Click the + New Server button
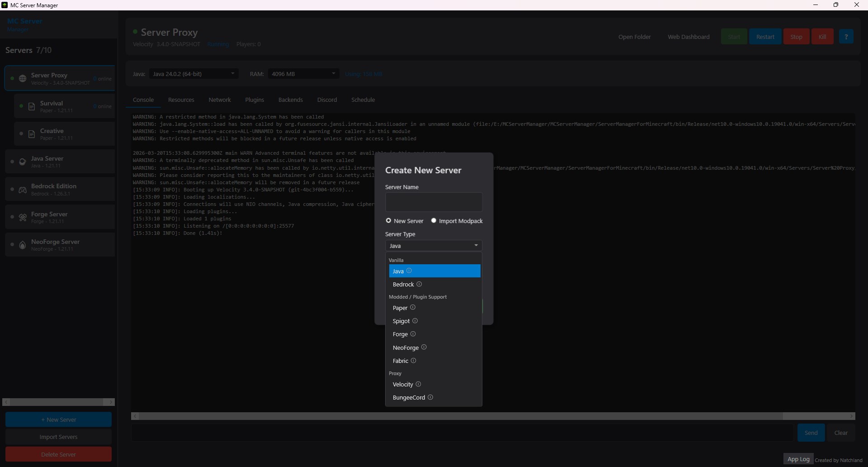The image size is (868, 467). [58, 419]
